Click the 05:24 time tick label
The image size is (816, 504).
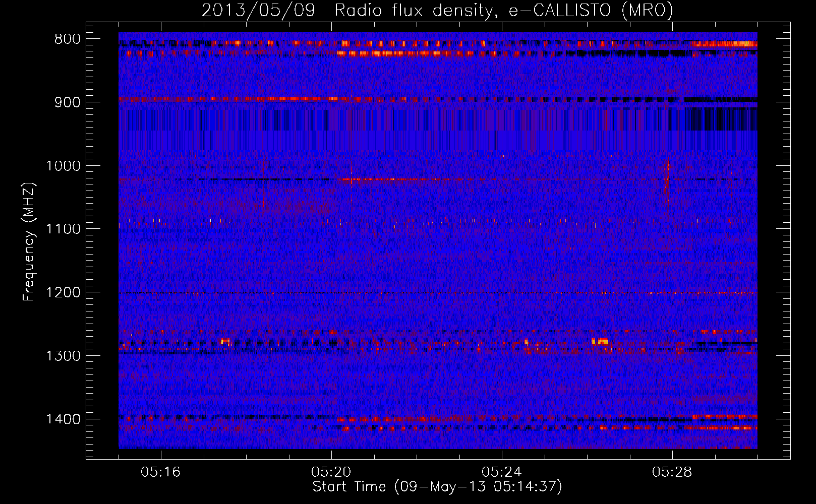point(502,472)
